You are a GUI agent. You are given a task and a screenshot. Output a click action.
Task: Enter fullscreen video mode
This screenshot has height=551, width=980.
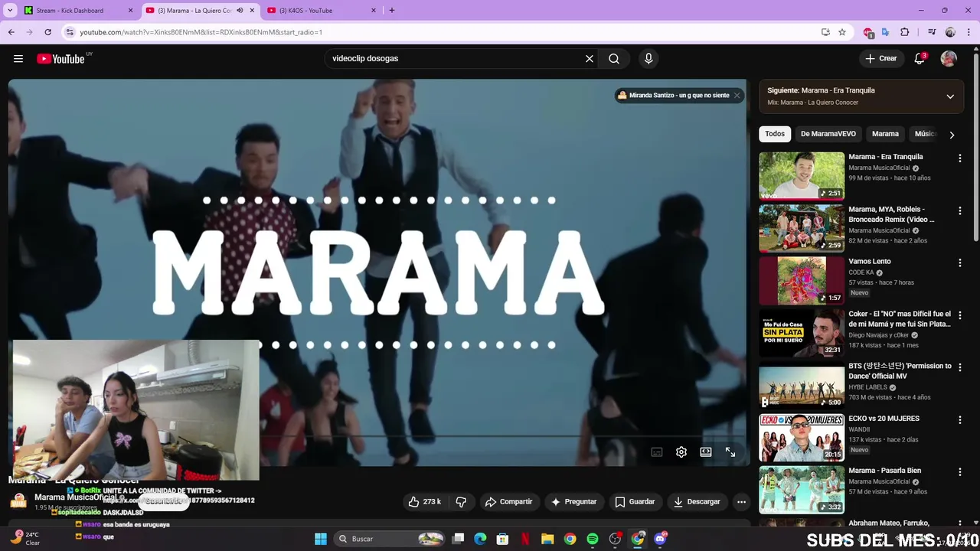pos(730,452)
